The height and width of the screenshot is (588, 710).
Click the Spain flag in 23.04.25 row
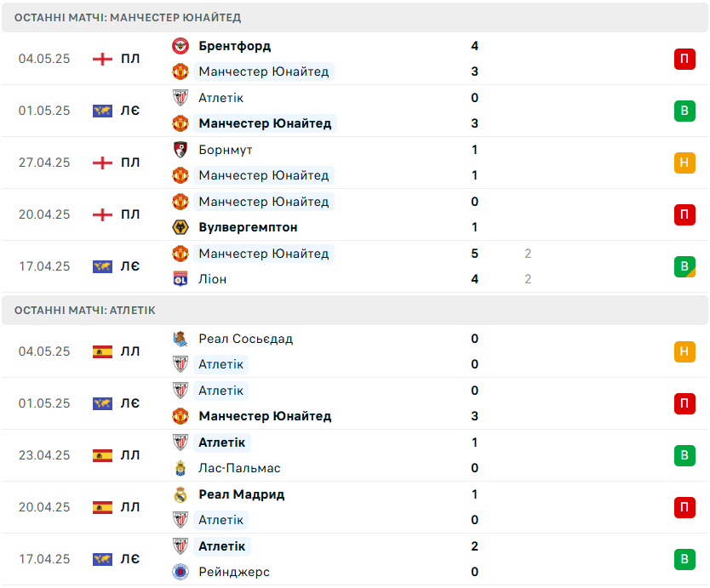pos(102,455)
